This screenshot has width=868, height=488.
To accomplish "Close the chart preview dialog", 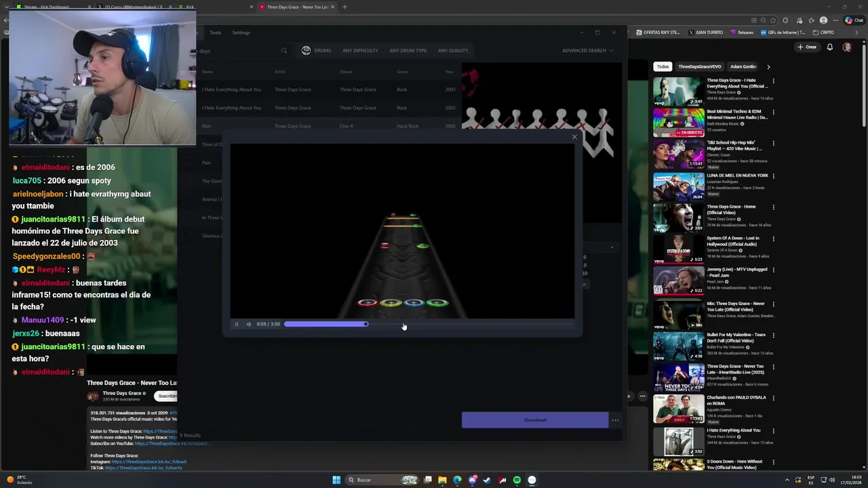I will (574, 137).
